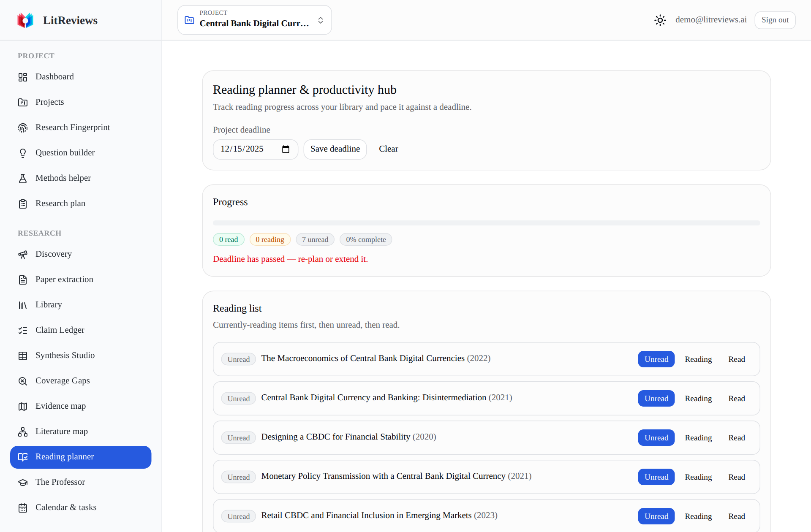Mark Disintermediation paper as Read
The width and height of the screenshot is (811, 532).
[736, 399]
